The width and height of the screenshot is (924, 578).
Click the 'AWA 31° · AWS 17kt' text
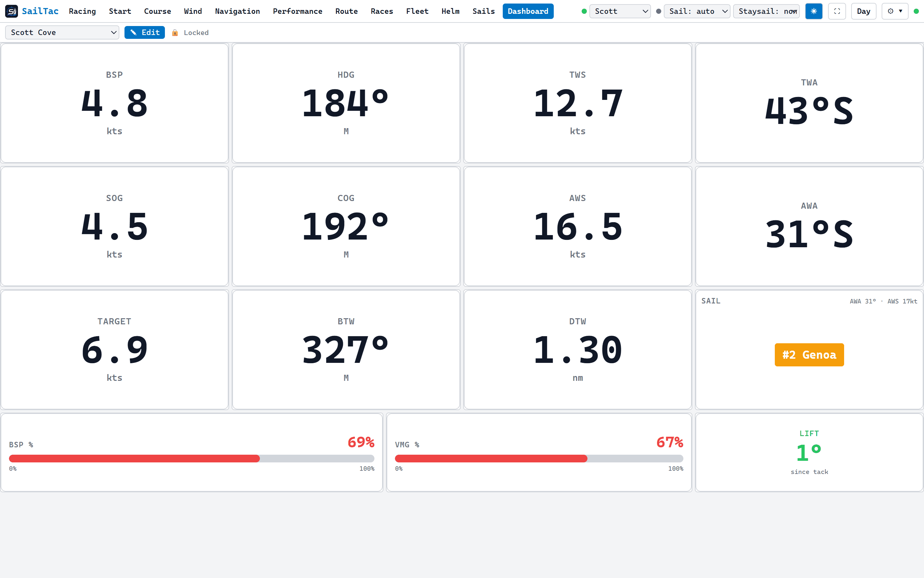(883, 301)
